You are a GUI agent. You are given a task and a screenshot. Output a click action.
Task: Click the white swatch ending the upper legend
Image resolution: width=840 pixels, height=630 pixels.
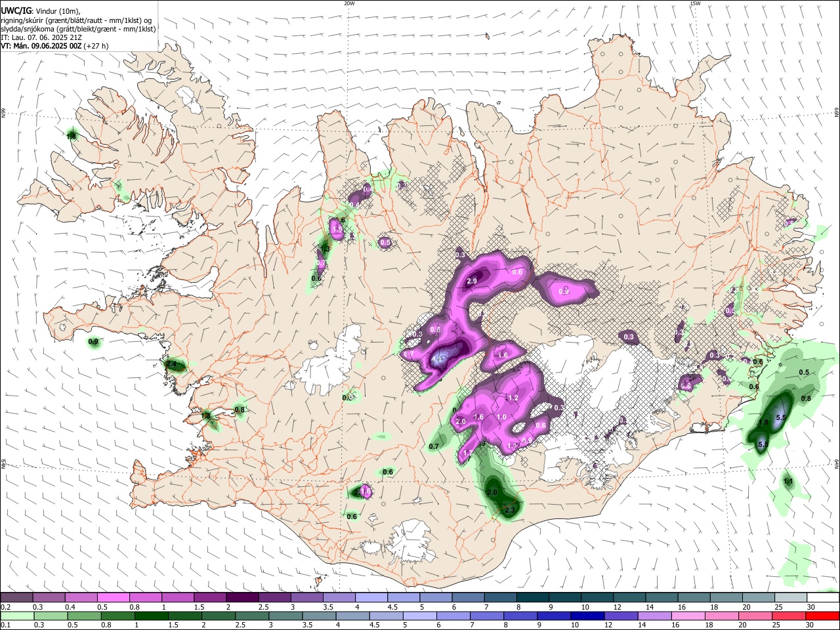823,598
